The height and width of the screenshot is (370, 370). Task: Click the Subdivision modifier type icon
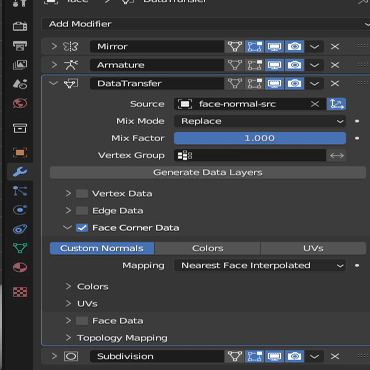coord(71,356)
